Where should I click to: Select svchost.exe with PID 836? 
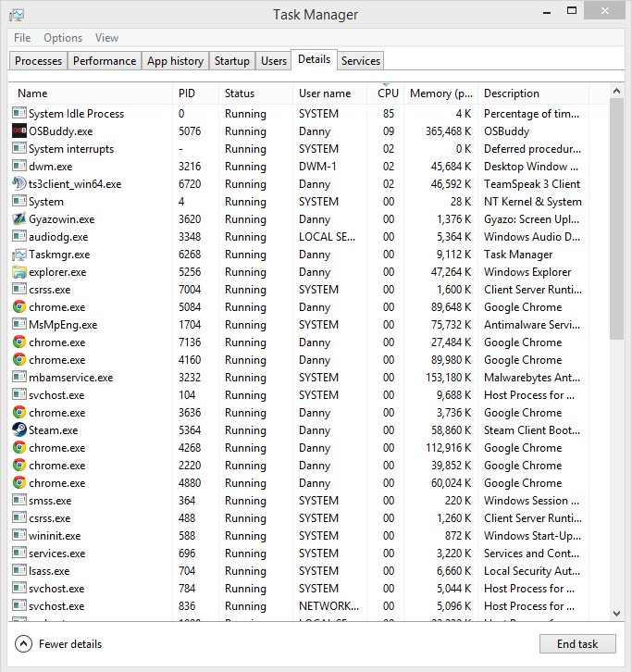pyautogui.click(x=56, y=605)
